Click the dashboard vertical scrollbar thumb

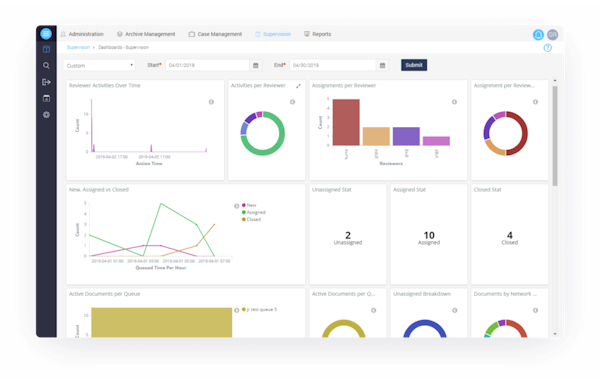pyautogui.click(x=555, y=136)
